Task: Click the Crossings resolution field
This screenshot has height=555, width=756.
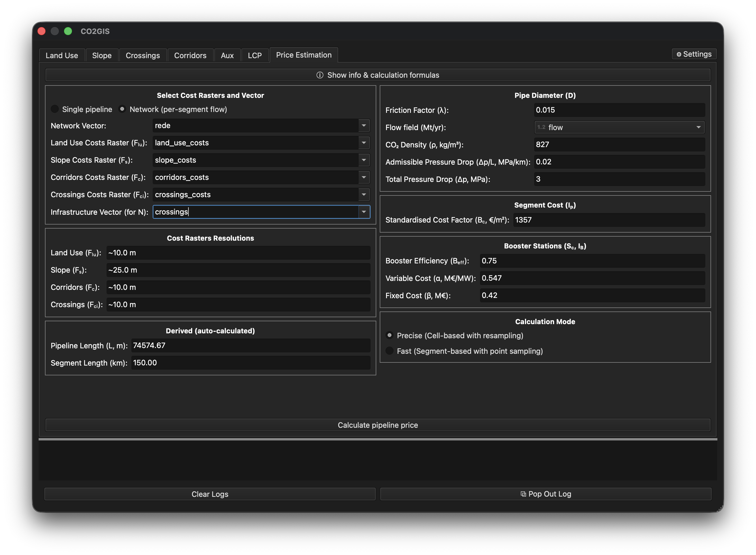Action: point(238,304)
